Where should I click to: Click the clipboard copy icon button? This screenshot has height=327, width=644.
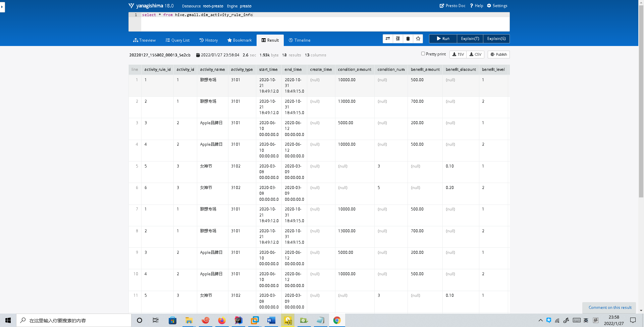[408, 39]
